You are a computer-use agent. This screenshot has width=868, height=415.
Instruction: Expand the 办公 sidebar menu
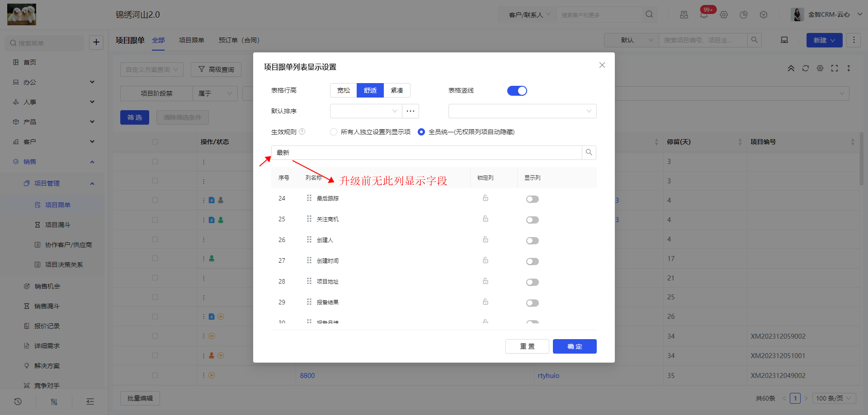[54, 82]
